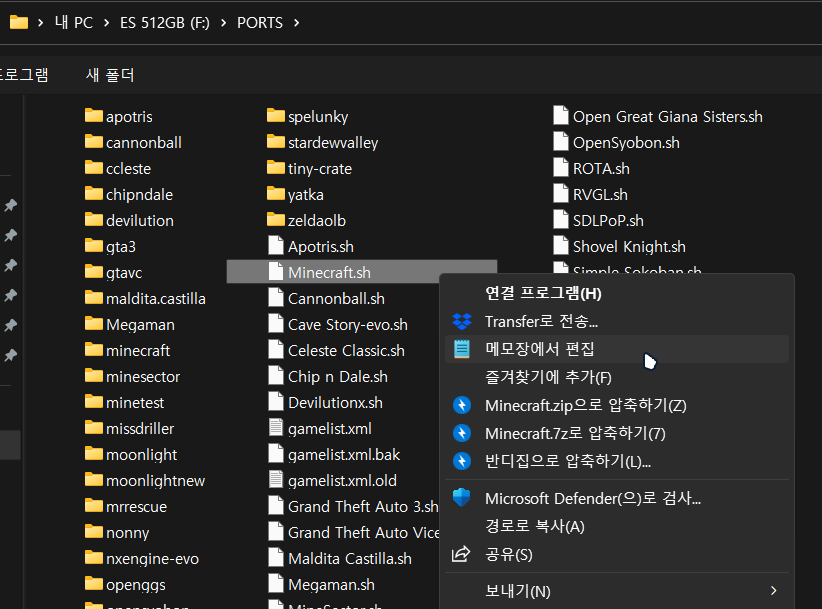Select the gta3 folder icon

[x=94, y=246]
